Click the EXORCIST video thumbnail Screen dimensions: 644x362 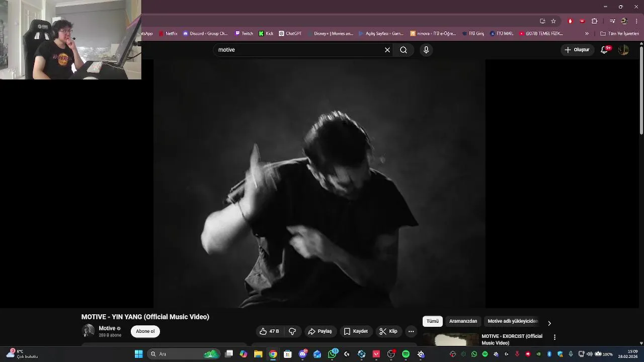click(x=450, y=339)
